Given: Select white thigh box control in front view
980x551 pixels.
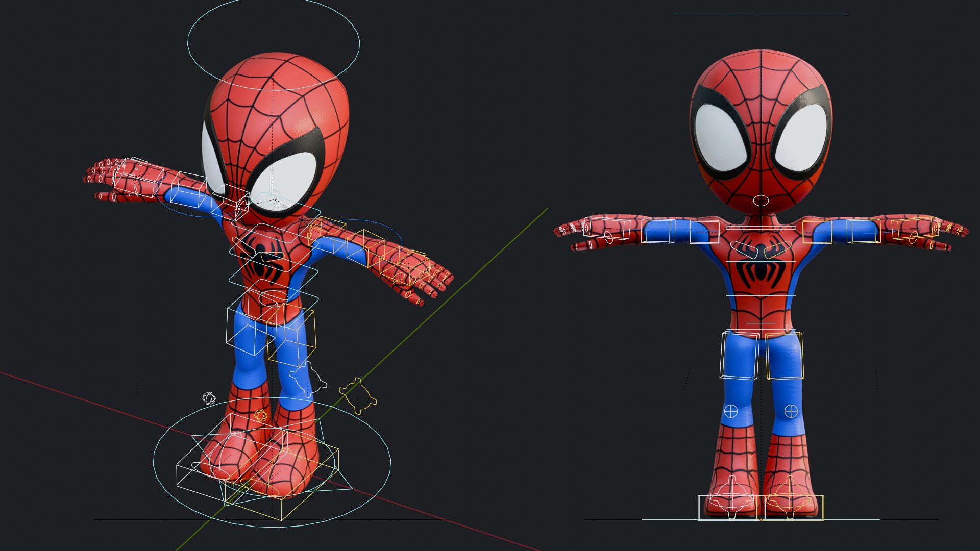Looking at the screenshot, I should 739,356.
